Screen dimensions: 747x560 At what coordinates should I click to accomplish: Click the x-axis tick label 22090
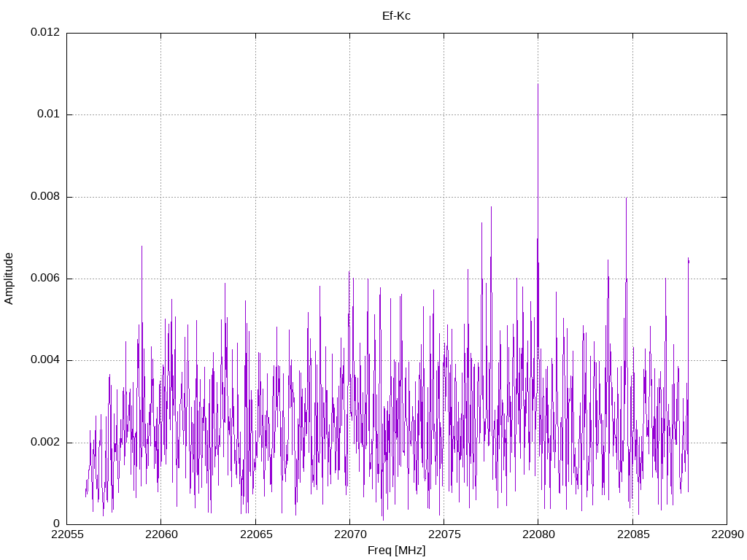[727, 534]
